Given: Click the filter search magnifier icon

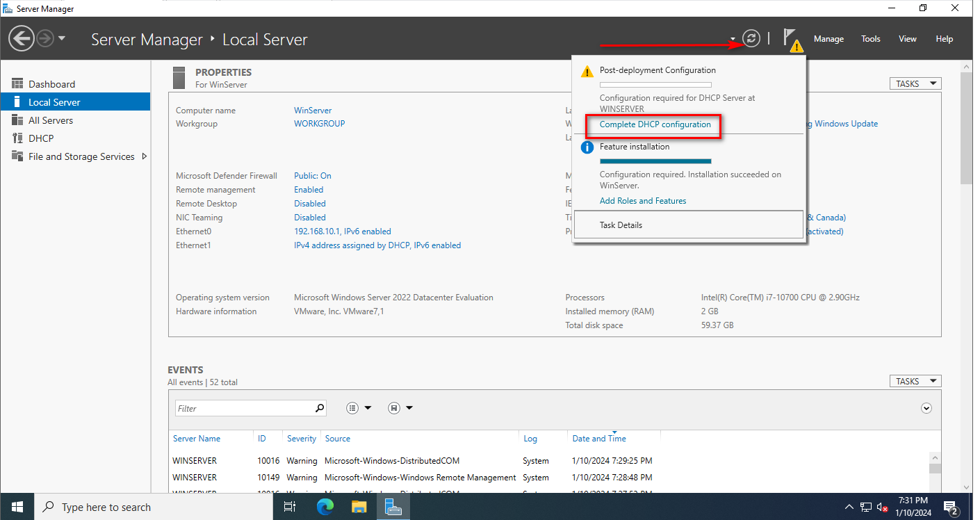Looking at the screenshot, I should (320, 408).
